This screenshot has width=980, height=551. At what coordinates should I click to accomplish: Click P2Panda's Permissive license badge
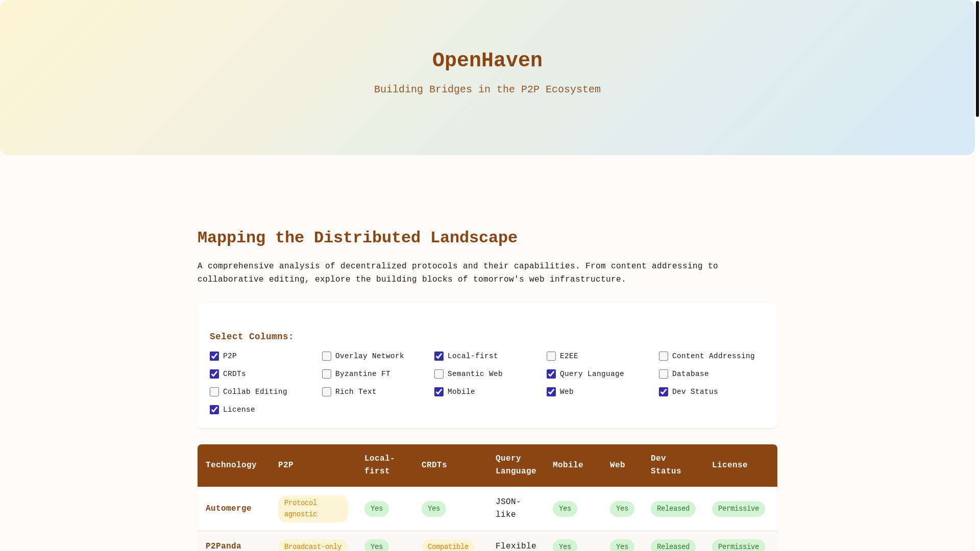click(x=739, y=545)
